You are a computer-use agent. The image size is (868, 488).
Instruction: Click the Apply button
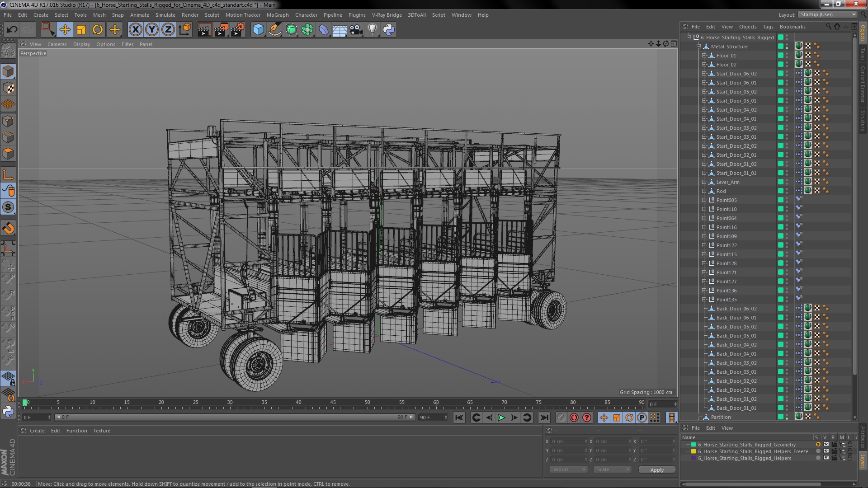657,470
